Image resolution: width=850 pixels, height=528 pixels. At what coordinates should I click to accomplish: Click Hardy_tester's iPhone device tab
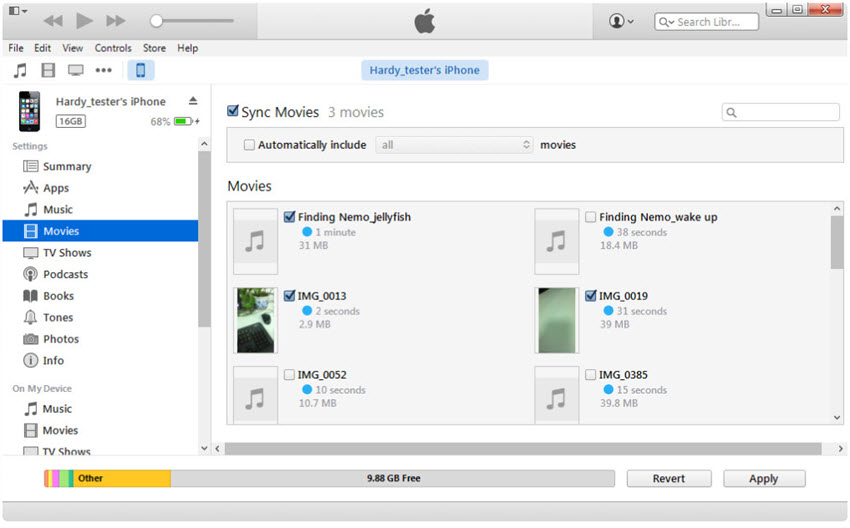tap(424, 70)
